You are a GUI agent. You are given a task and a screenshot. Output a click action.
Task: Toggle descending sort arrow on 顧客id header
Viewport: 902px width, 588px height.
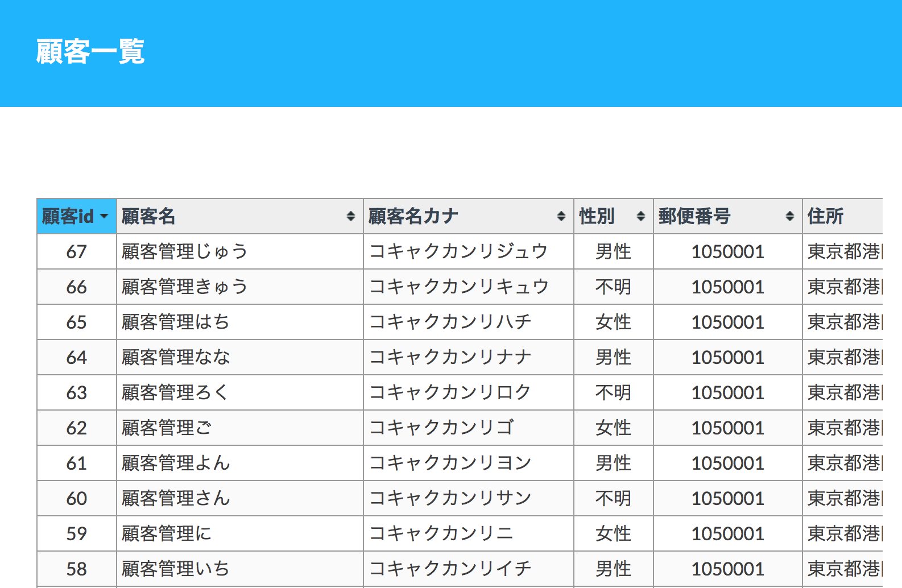104,216
